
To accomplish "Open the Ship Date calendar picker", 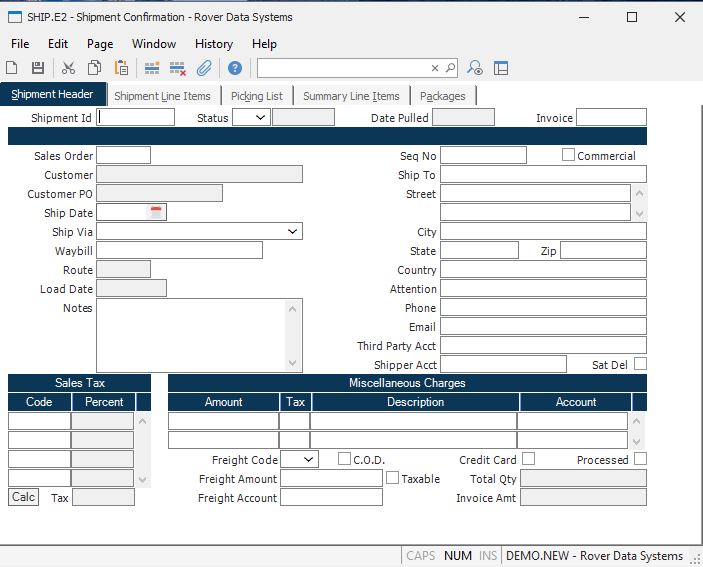I will [156, 212].
